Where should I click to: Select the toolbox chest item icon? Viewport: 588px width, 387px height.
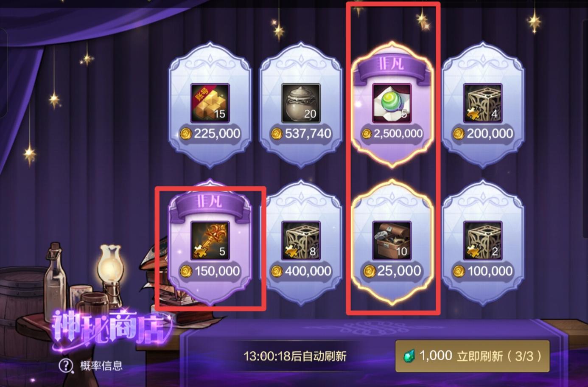392,241
